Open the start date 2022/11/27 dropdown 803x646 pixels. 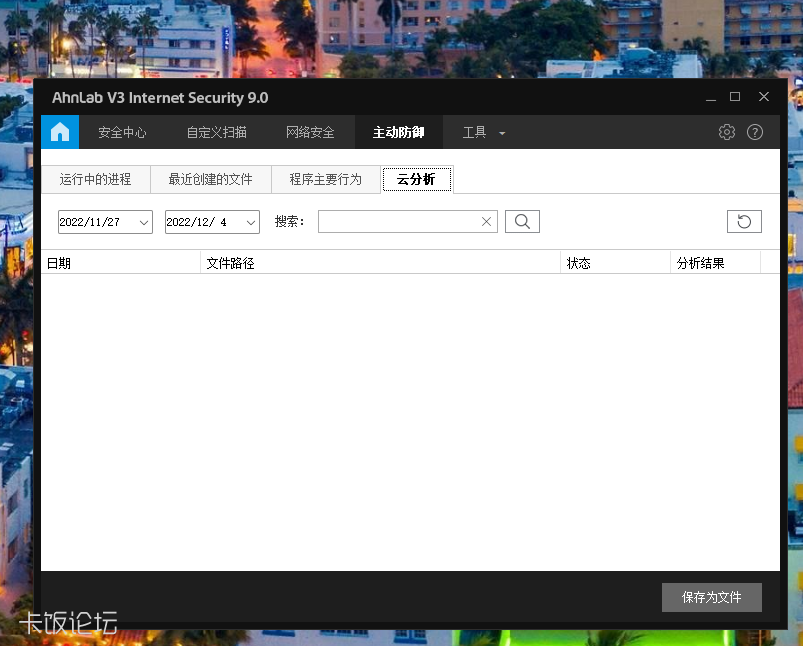(x=142, y=222)
